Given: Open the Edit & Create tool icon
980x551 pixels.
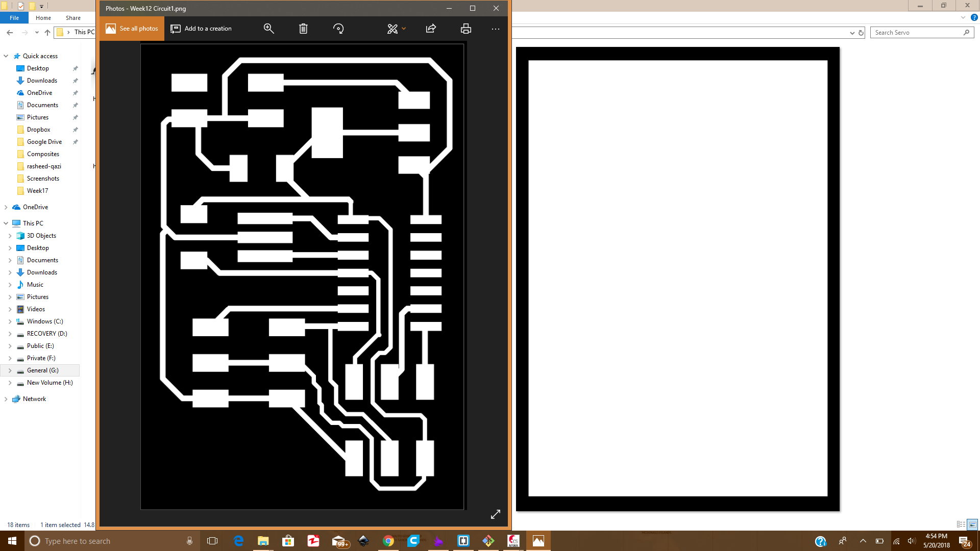Looking at the screenshot, I should (392, 29).
